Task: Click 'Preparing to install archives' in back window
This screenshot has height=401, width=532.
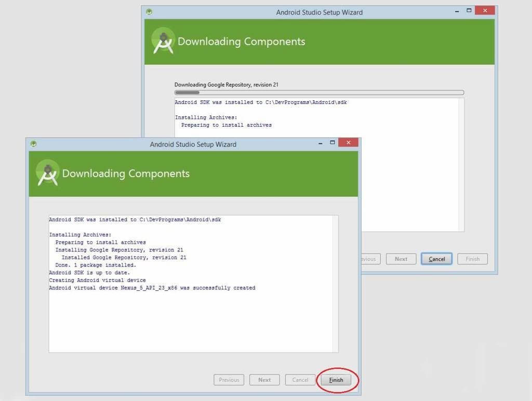Action: tap(227, 125)
